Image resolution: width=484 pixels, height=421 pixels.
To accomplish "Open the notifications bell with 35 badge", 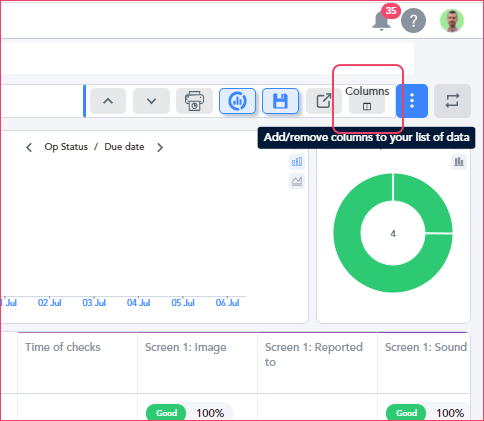I will point(383,20).
